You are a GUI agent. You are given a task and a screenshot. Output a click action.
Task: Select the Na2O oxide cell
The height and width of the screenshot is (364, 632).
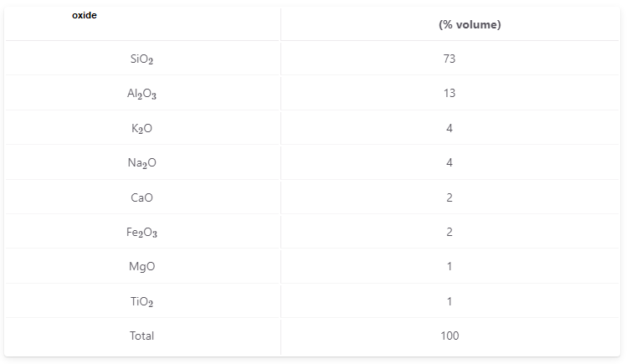pos(141,163)
